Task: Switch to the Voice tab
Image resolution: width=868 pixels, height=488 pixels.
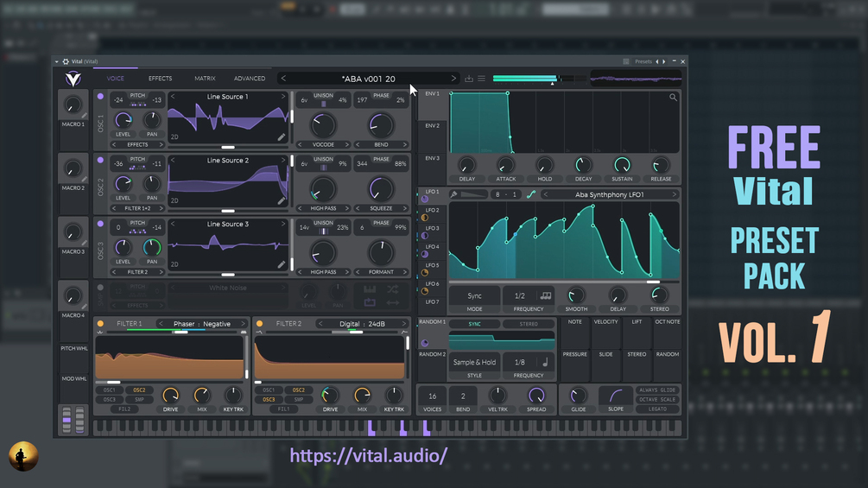Action: [115, 79]
